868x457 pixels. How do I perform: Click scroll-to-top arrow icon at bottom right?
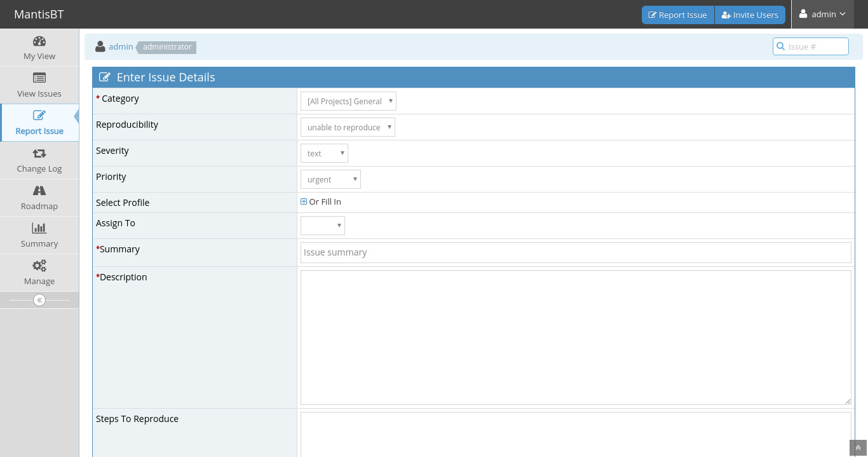[858, 448]
